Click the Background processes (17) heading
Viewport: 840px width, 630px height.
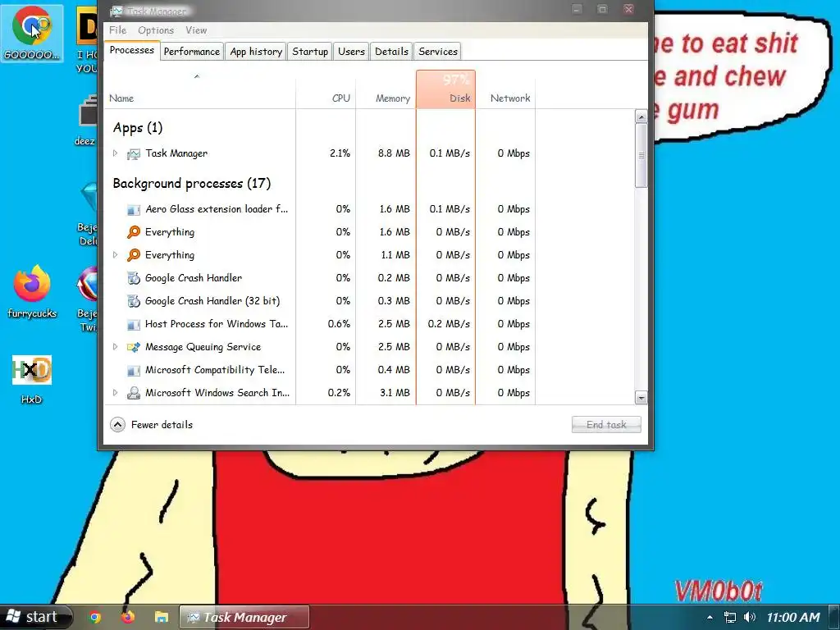(192, 183)
